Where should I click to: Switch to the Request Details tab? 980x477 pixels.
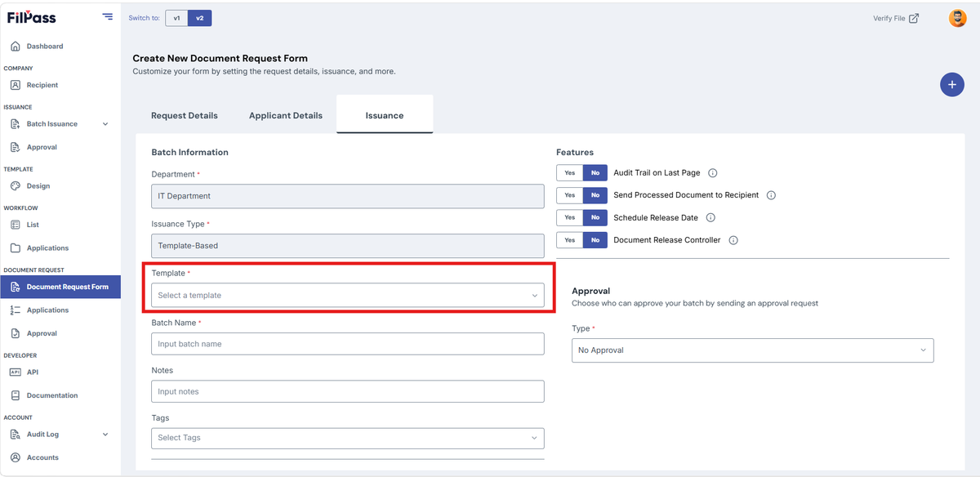(x=185, y=115)
